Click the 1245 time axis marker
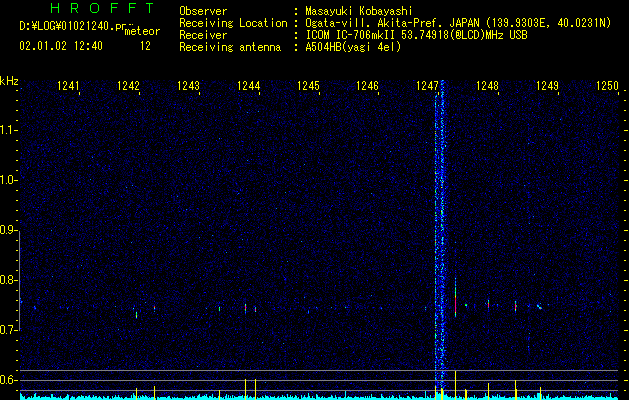Image resolution: width=629 pixels, height=400 pixels. [x=308, y=86]
